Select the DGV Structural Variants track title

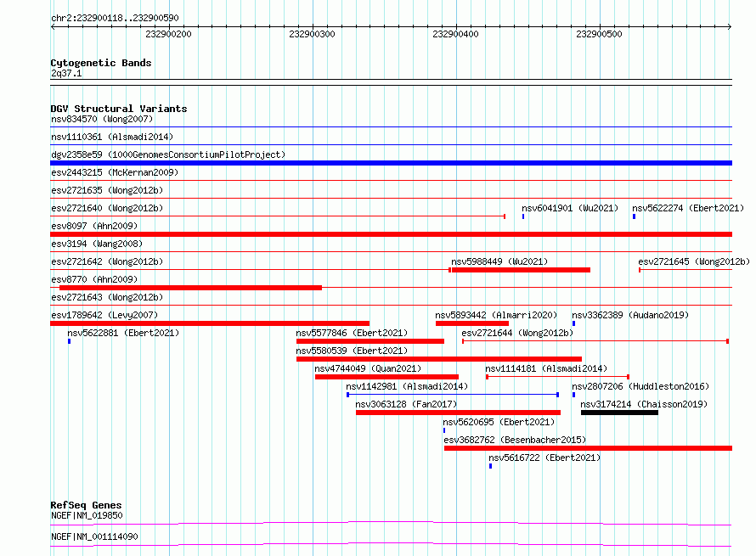[x=119, y=109]
